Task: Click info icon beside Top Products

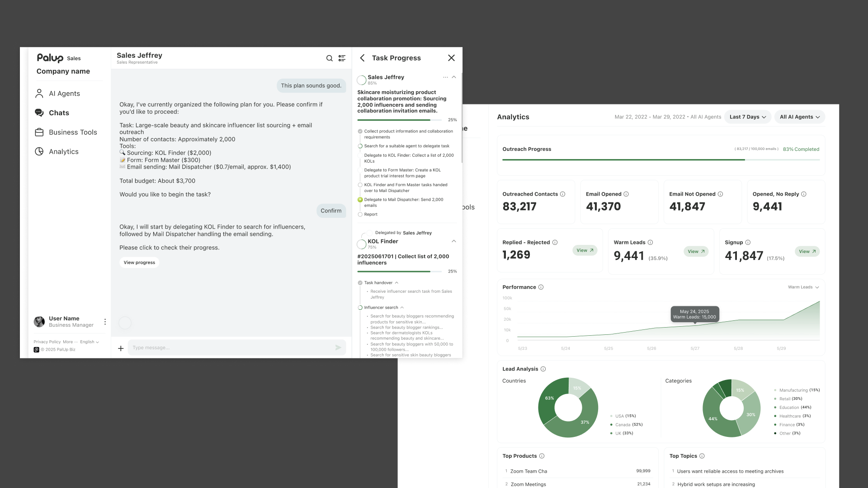Action: [x=542, y=456]
